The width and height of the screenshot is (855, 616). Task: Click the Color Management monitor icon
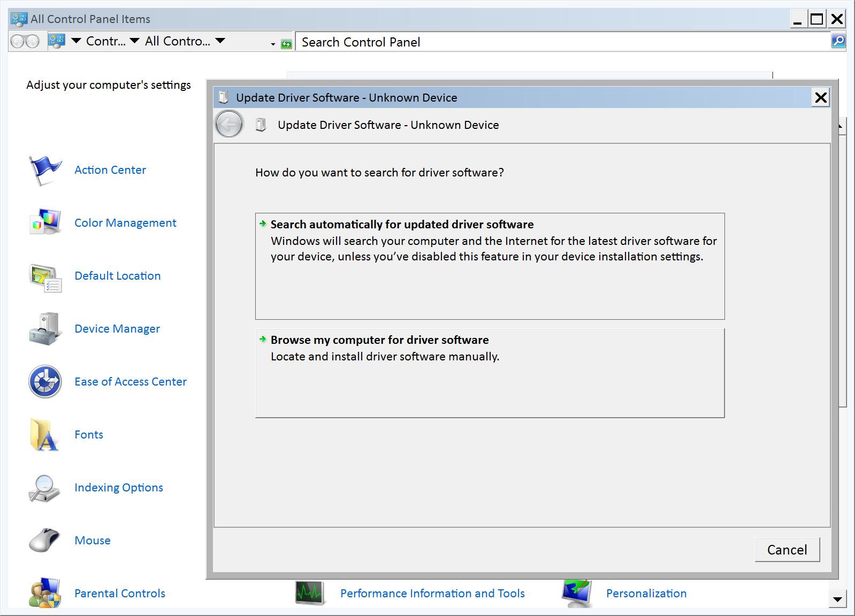[x=45, y=222]
